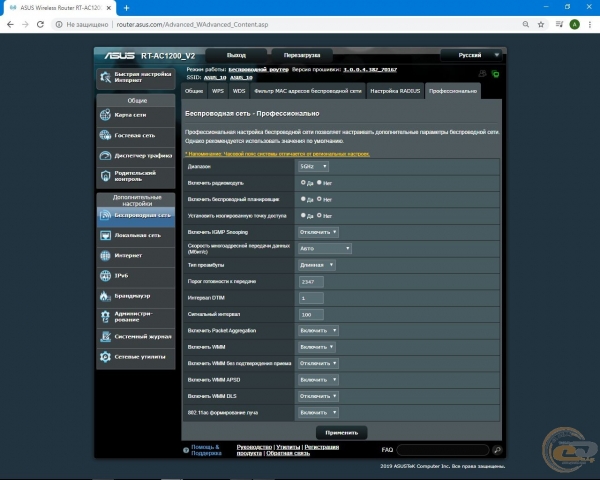Open IGMP Snooping dropdown
The image size is (600, 480).
coord(318,232)
